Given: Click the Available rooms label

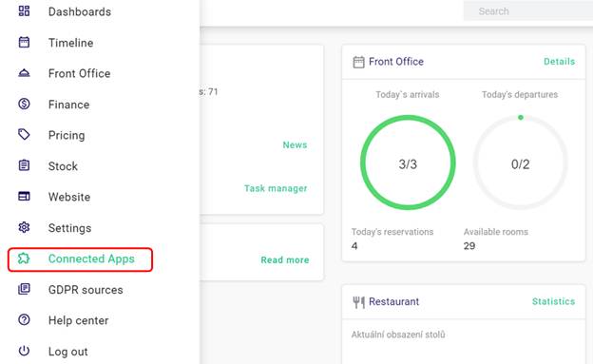Looking at the screenshot, I should pyautogui.click(x=496, y=232).
